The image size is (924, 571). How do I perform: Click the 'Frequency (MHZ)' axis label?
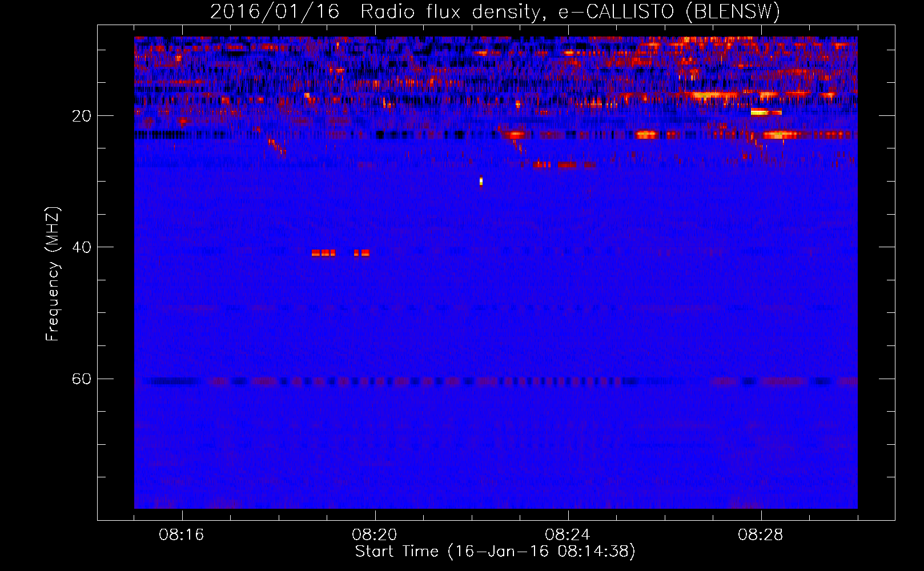pos(53,274)
